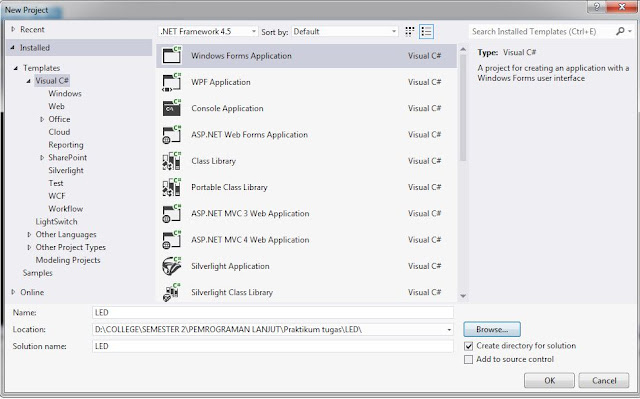Viewport: 640px width, 399px height.
Task: Click the Solution name input field
Action: [x=273, y=346]
